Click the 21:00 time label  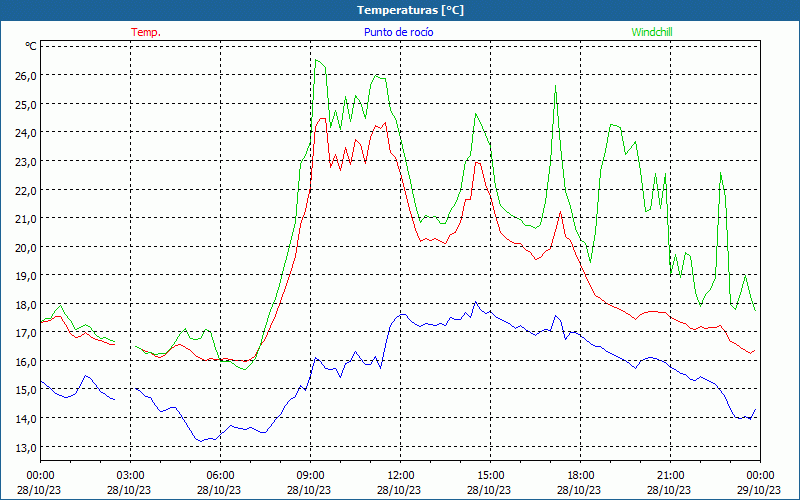point(670,476)
